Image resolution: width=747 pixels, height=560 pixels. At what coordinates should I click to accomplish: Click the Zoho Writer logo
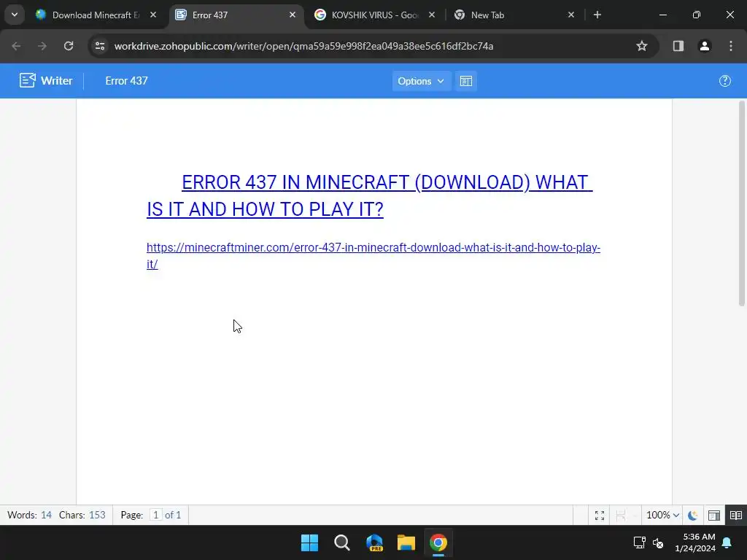46,80
